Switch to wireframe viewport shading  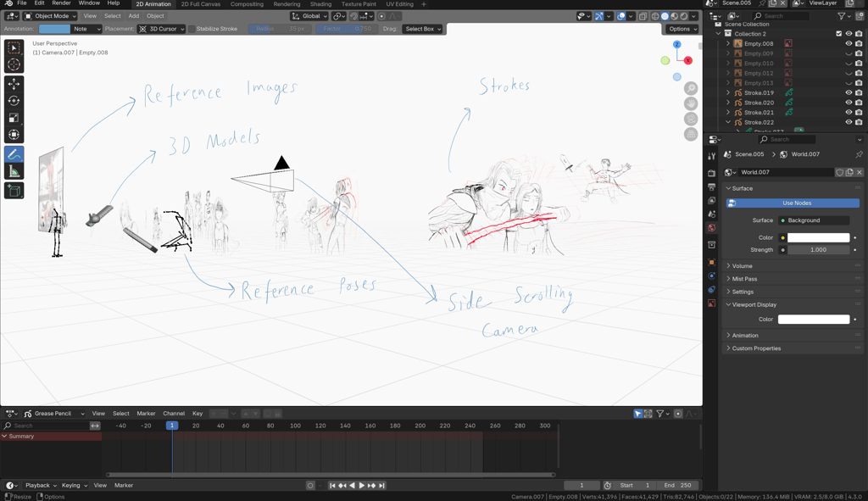tap(655, 16)
